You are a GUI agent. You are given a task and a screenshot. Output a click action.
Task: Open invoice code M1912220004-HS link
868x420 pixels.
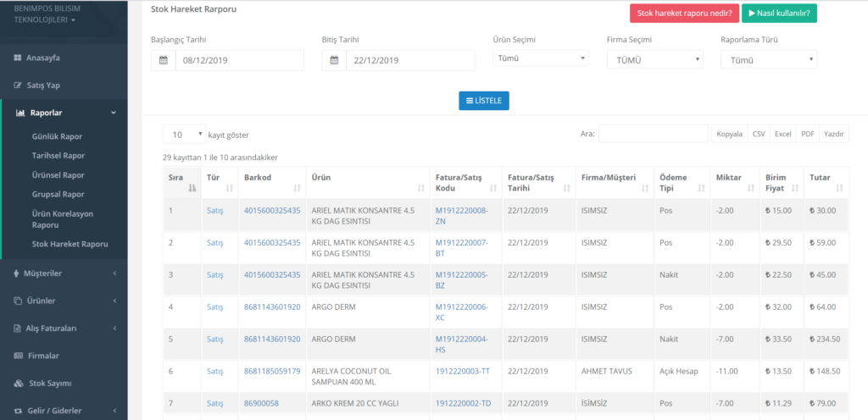point(462,345)
